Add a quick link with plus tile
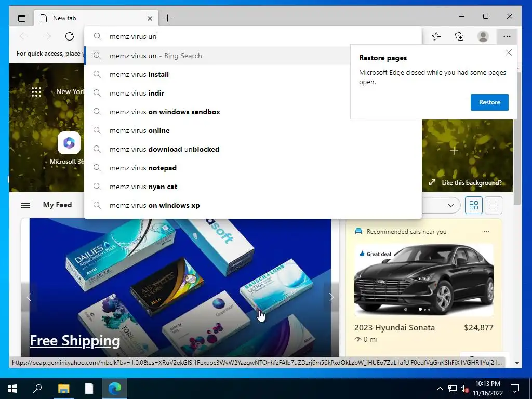The image size is (532, 399). (x=454, y=151)
